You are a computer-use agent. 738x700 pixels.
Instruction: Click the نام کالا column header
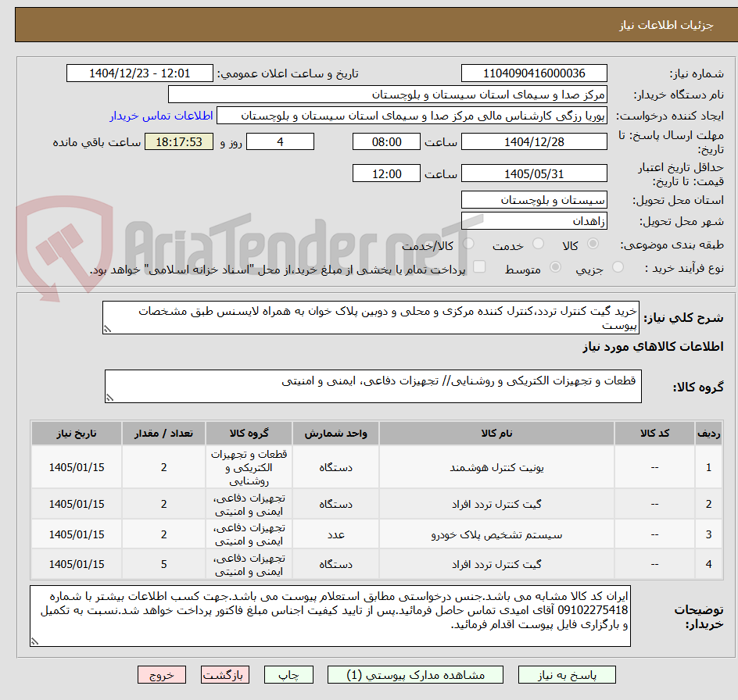click(496, 434)
